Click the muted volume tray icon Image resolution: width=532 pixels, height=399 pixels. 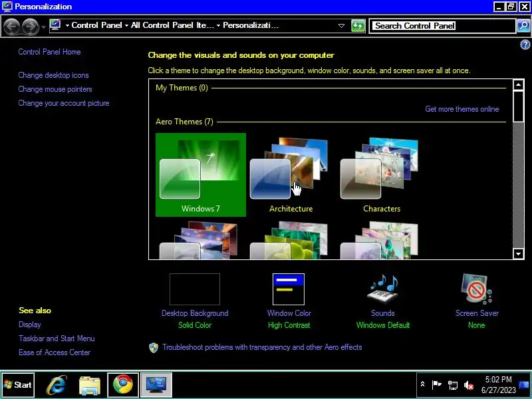click(469, 385)
